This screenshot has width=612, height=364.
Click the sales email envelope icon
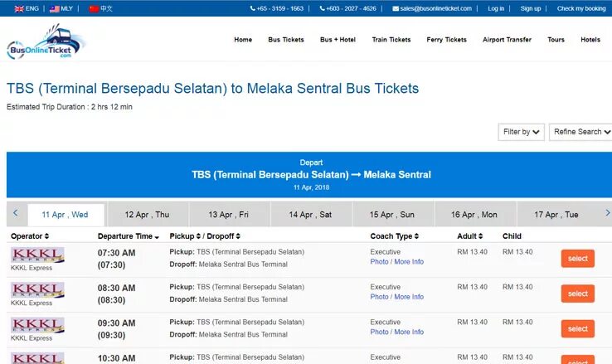(396, 8)
